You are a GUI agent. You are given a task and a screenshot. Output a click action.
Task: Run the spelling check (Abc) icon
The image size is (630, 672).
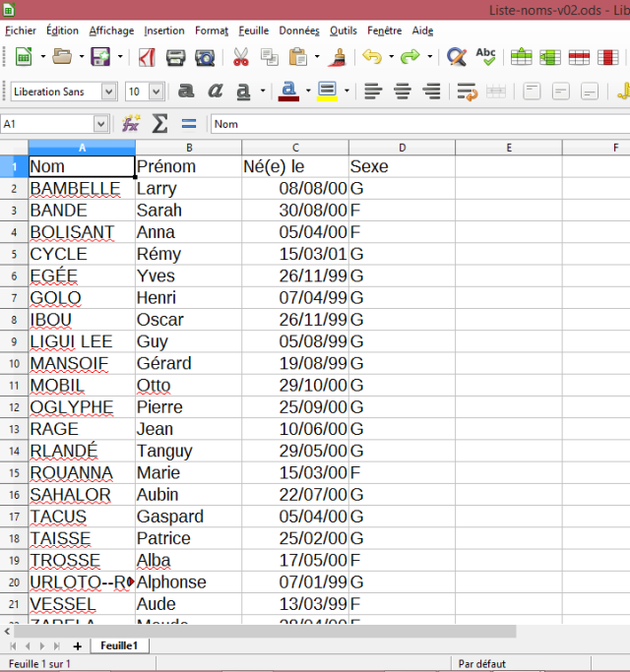[485, 56]
